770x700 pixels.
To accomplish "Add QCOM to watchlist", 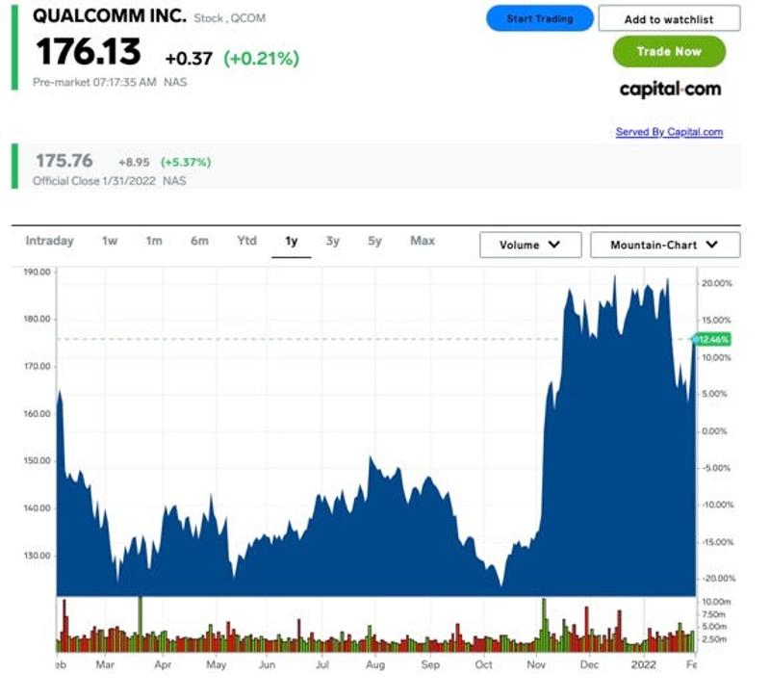I will (669, 18).
